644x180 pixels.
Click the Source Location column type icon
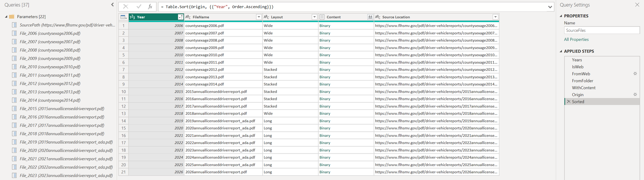point(378,17)
